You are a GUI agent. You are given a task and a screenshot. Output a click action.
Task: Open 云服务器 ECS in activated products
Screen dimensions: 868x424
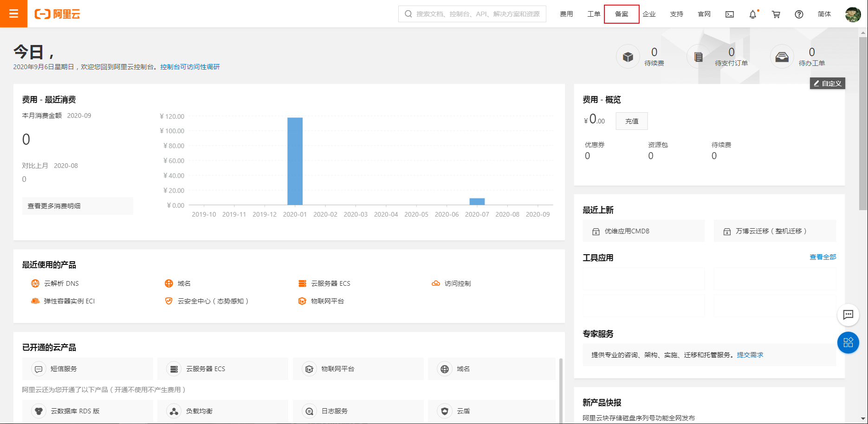point(223,369)
